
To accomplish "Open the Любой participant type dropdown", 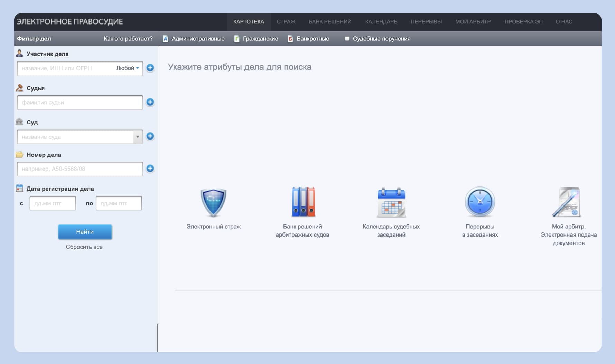I will [x=127, y=68].
